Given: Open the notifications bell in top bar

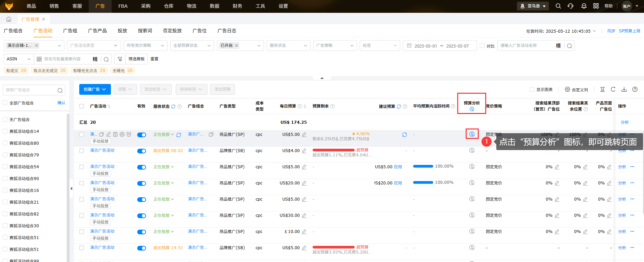Looking at the screenshot, I should click(584, 6).
